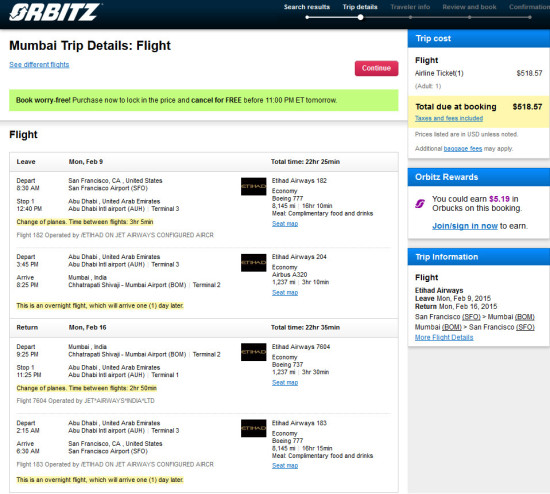Click BOM link in San Francisco > Mumbai route
The height and width of the screenshot is (494, 550).
click(525, 317)
